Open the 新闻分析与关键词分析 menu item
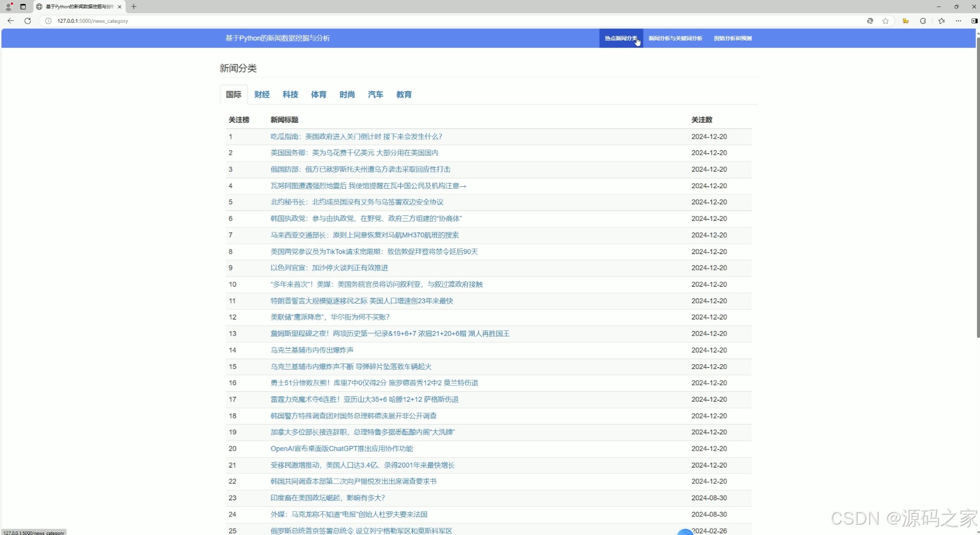 pyautogui.click(x=676, y=38)
